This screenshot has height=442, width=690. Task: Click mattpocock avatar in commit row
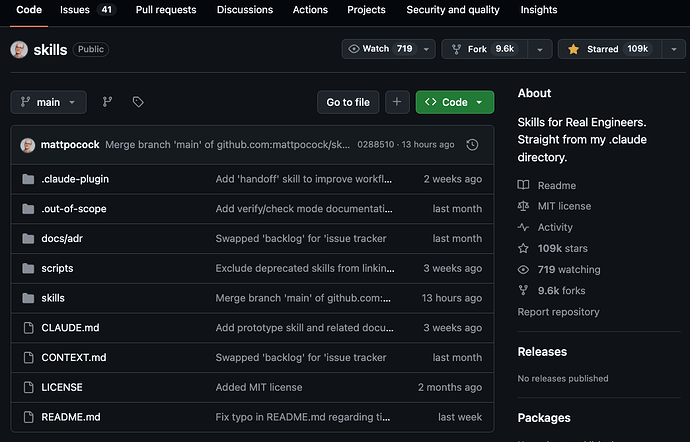click(28, 145)
